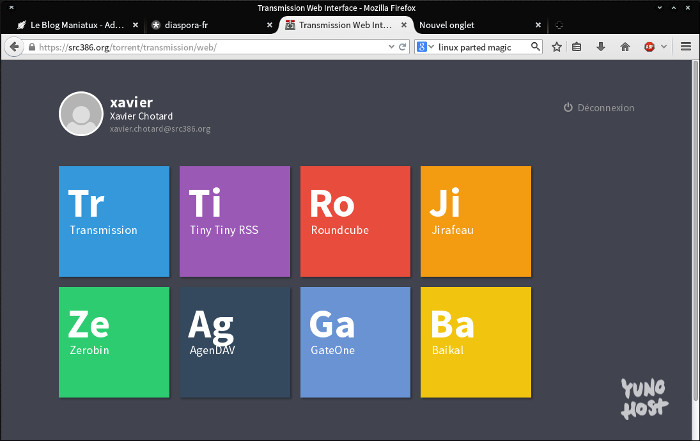Image resolution: width=700 pixels, height=441 pixels.
Task: Click the xavier username heading
Action: click(132, 102)
